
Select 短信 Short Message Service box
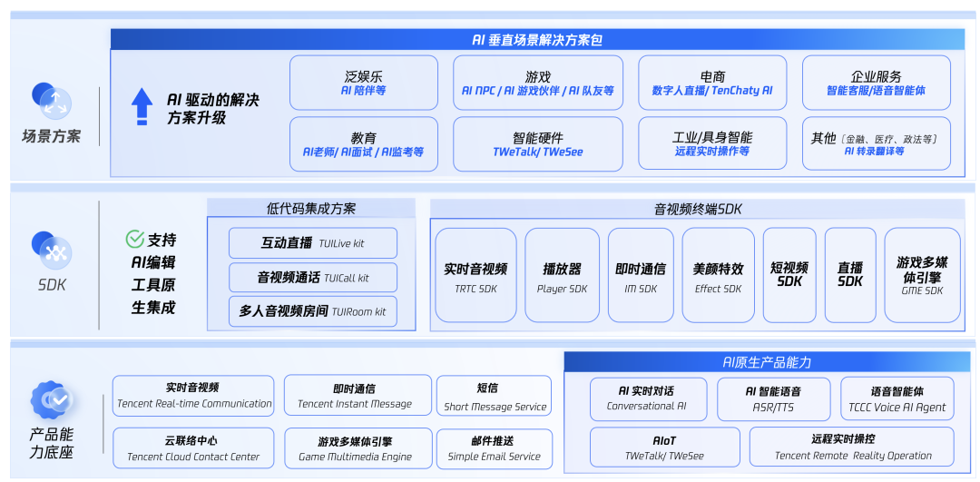(494, 396)
